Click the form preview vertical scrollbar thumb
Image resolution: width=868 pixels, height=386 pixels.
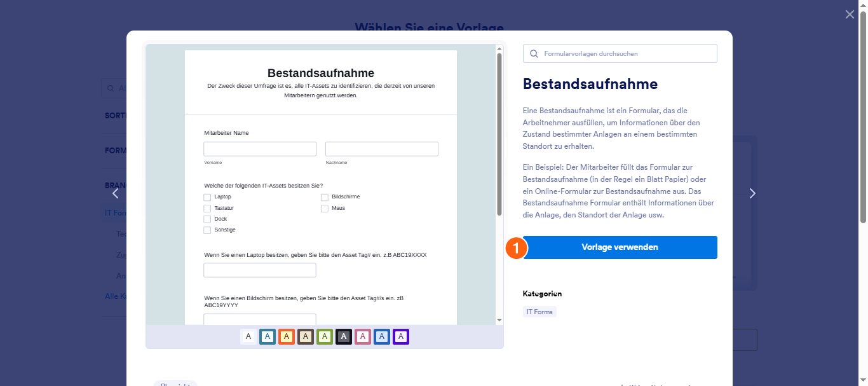tap(499, 134)
